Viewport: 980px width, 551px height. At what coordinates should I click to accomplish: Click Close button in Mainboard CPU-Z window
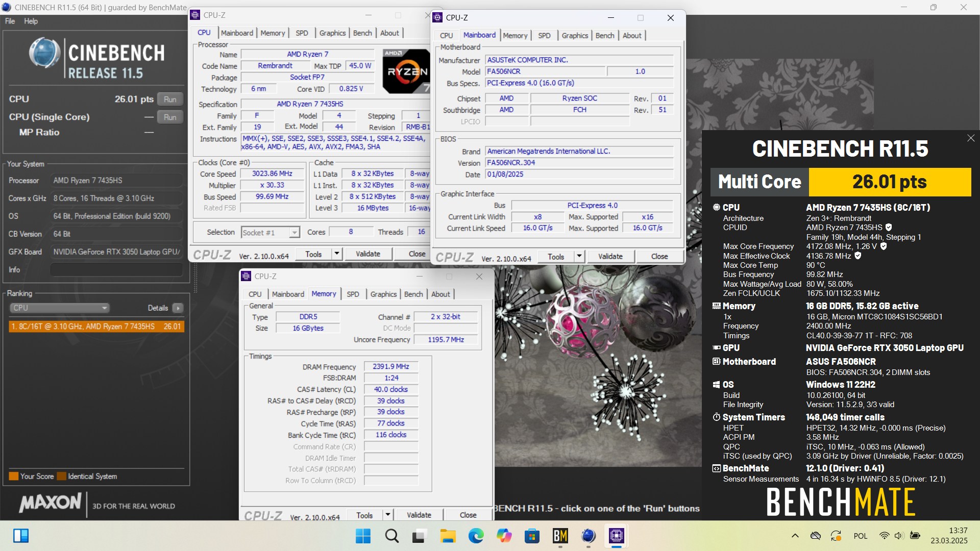[x=659, y=256]
